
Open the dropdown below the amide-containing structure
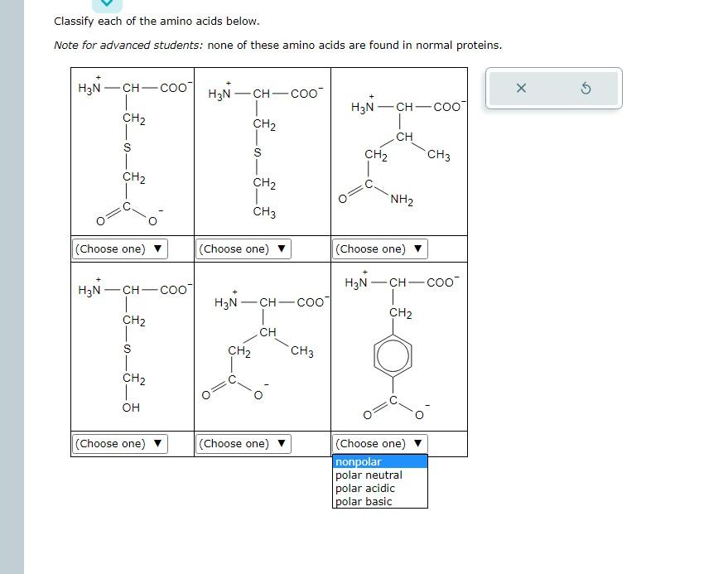coord(378,248)
